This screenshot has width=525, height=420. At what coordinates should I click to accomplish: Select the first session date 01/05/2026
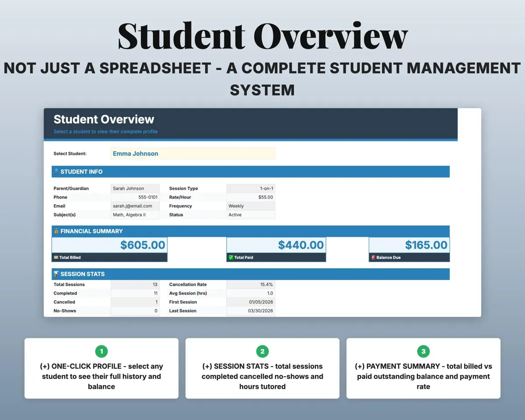click(251, 302)
